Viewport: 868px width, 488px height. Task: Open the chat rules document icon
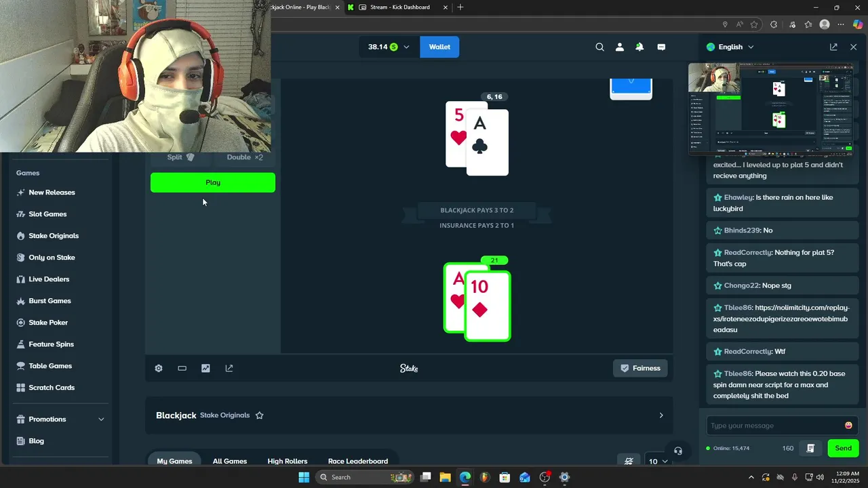point(810,448)
